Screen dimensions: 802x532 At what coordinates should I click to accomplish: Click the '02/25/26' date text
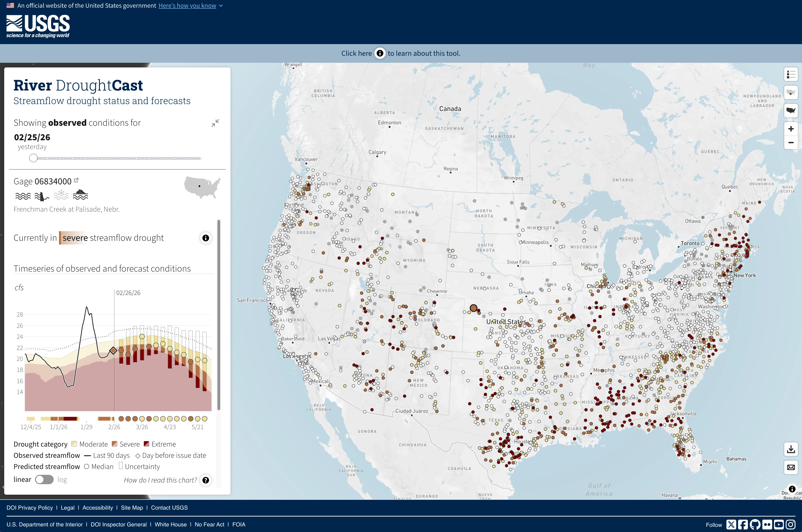32,137
